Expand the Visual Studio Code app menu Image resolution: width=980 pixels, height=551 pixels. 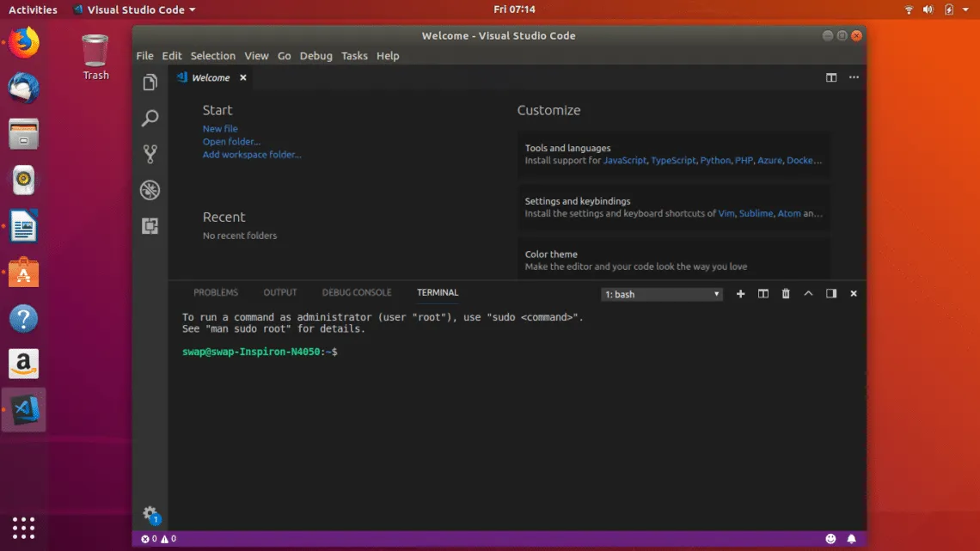(x=133, y=9)
